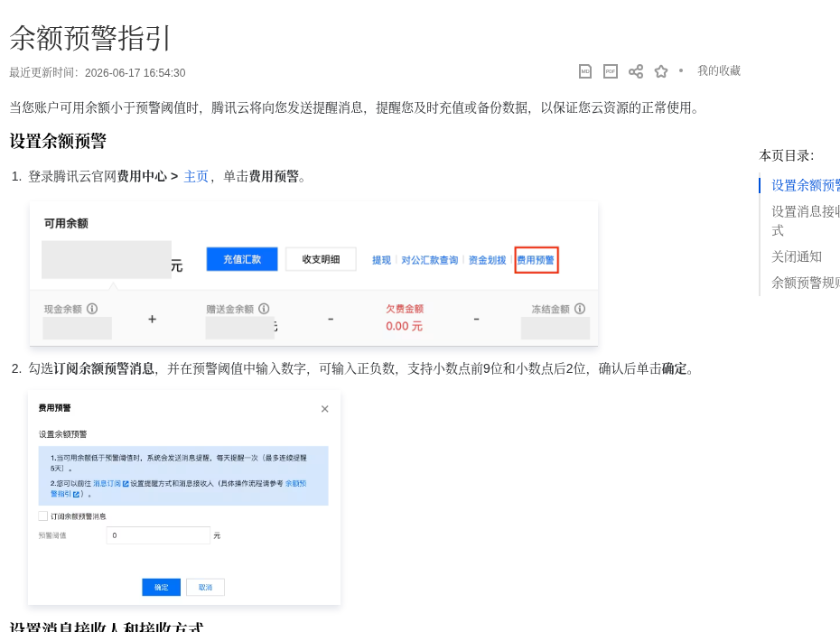
Task: Jump to 设置余额预警 in page contents
Action: [805, 185]
